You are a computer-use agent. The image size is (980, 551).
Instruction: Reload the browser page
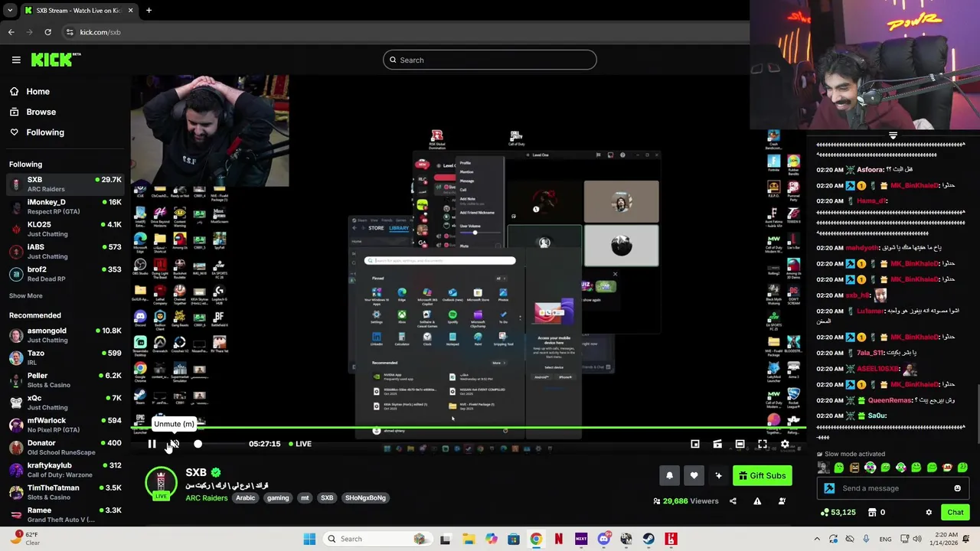tap(47, 32)
